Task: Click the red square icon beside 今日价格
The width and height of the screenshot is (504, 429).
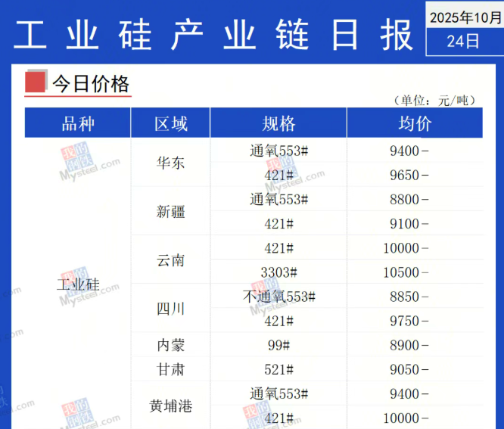Action: tap(36, 82)
